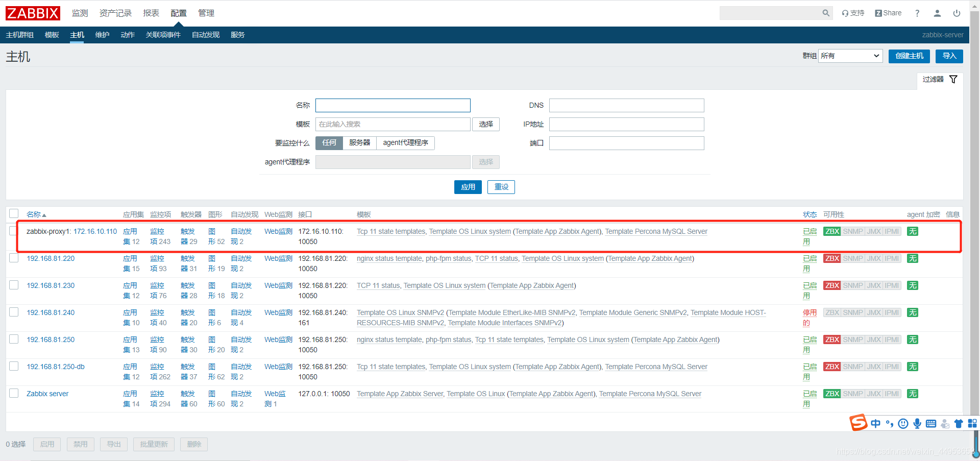Click the Sogou S input method icon
This screenshot has height=461, width=980.
(858, 423)
